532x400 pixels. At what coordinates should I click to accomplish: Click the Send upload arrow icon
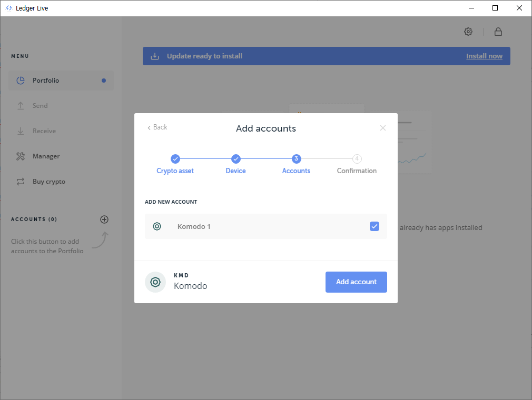tap(21, 106)
